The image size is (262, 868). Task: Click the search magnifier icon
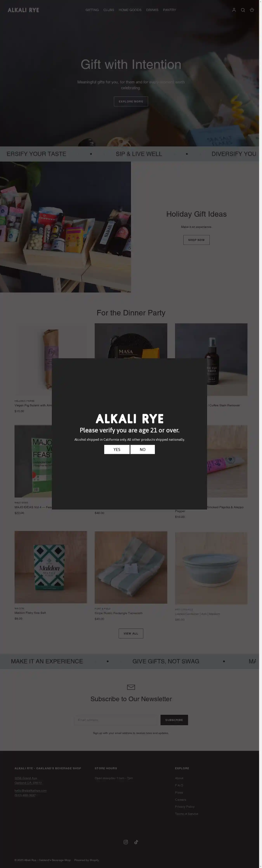click(243, 10)
